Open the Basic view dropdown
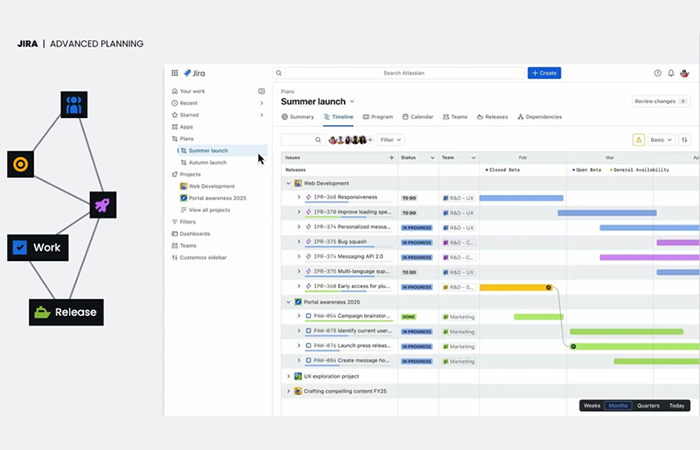This screenshot has height=450, width=700. point(662,140)
